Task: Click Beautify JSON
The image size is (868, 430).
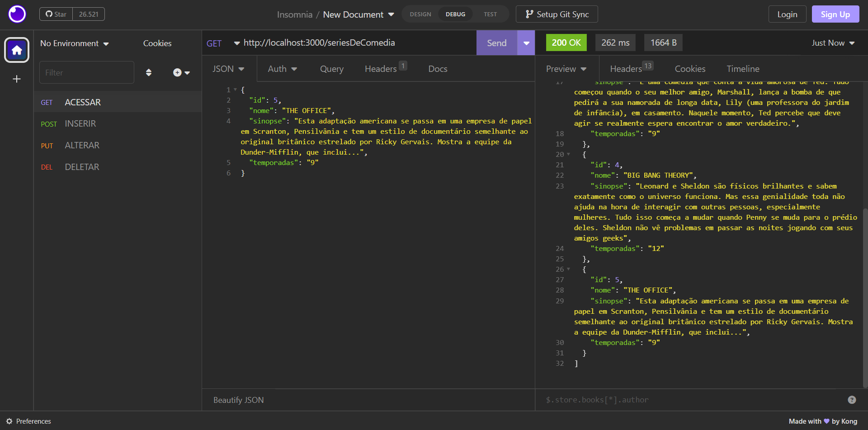Action: (238, 400)
